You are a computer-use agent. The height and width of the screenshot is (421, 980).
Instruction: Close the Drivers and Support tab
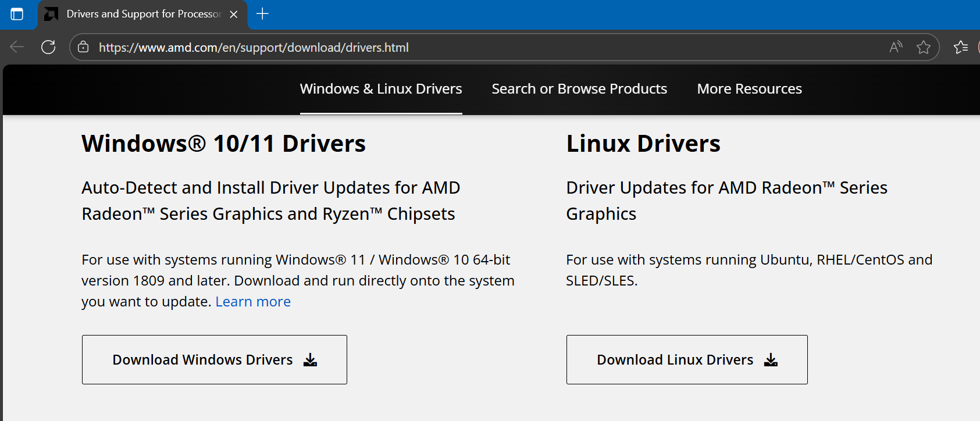click(234, 14)
